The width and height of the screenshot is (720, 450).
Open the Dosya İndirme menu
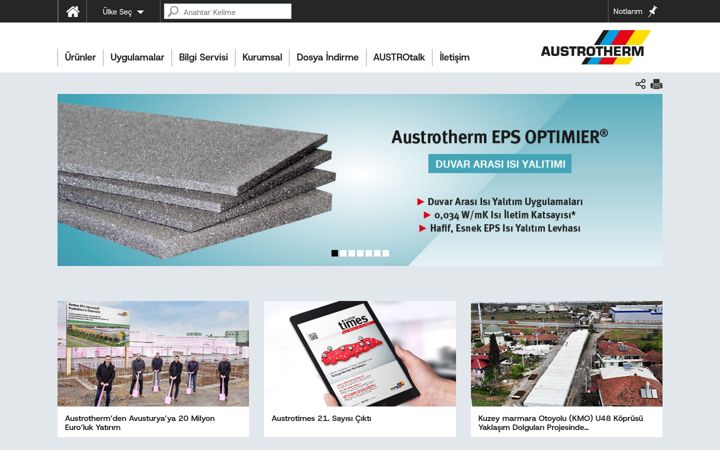point(327,57)
